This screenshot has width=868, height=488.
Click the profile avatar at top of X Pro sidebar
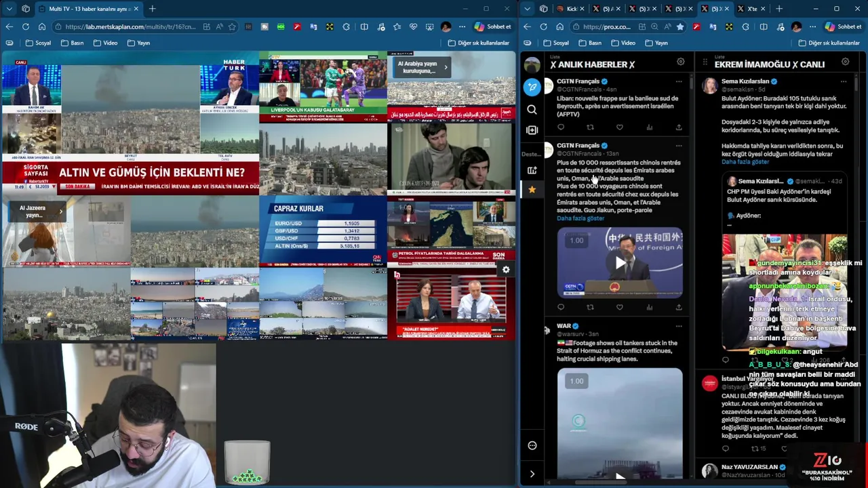[532, 64]
